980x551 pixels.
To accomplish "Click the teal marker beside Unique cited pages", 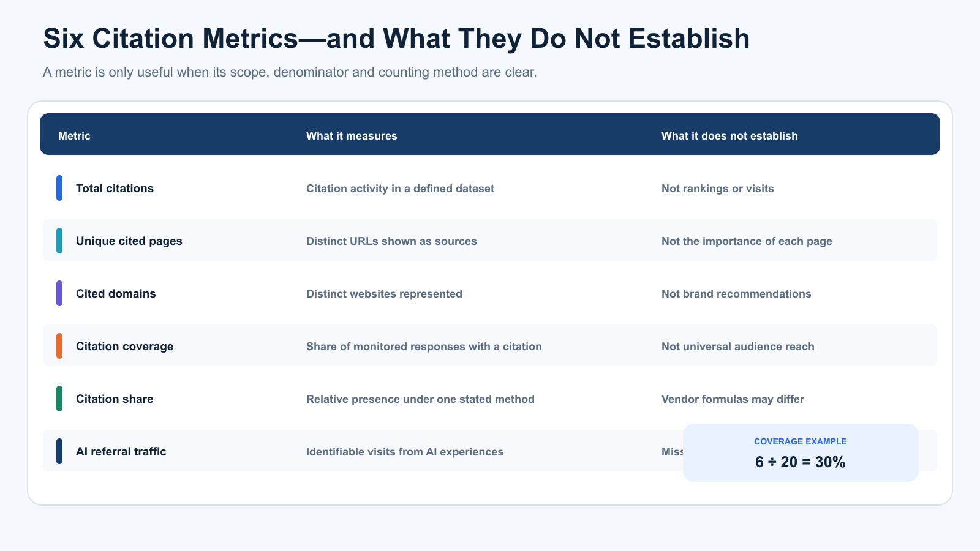I will (x=59, y=241).
